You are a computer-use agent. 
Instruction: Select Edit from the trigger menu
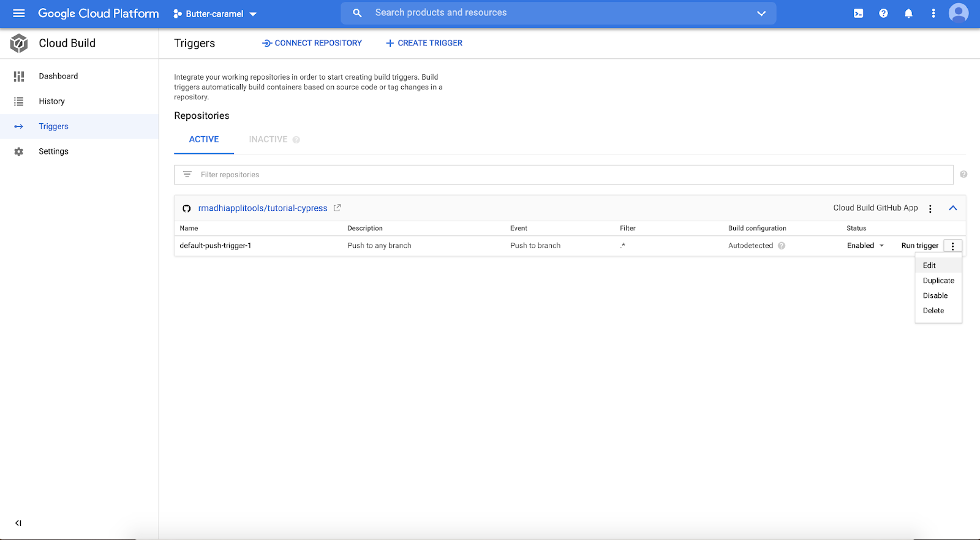pyautogui.click(x=929, y=265)
